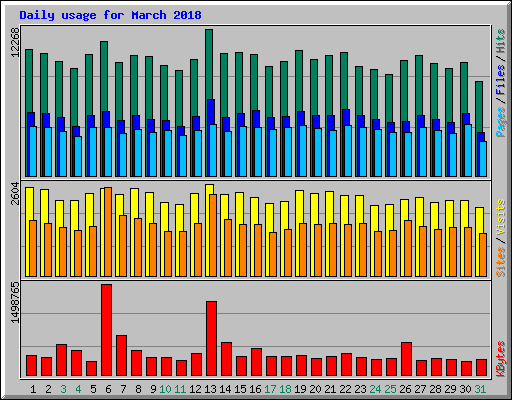Click green weekend day label 24
The width and height of the screenshot is (512, 400).
tap(375, 389)
